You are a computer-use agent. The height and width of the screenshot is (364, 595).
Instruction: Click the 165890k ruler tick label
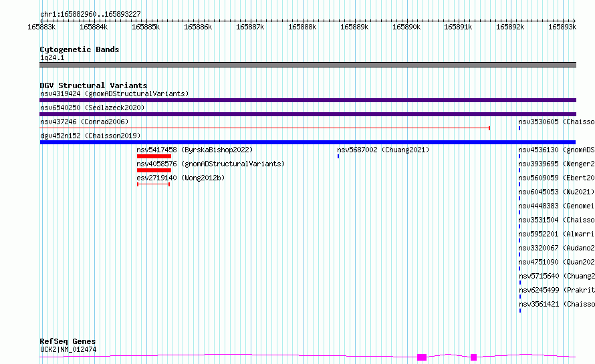coord(406,27)
